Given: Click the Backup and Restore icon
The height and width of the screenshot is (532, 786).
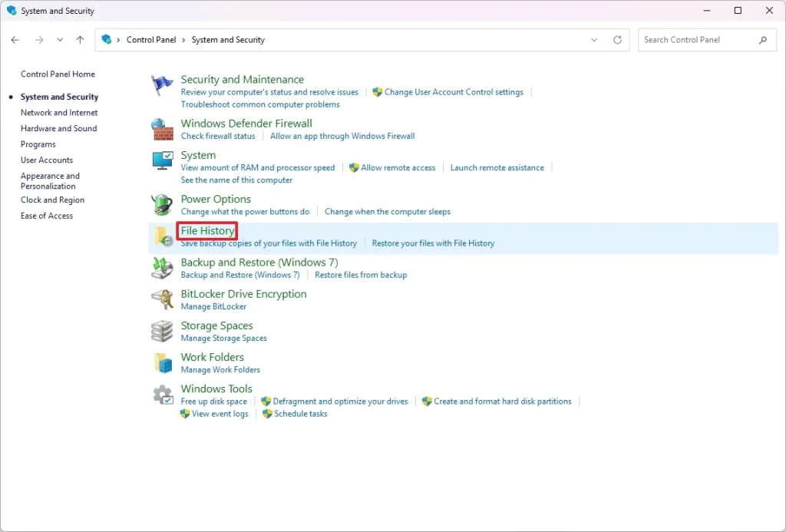Looking at the screenshot, I should 162,268.
